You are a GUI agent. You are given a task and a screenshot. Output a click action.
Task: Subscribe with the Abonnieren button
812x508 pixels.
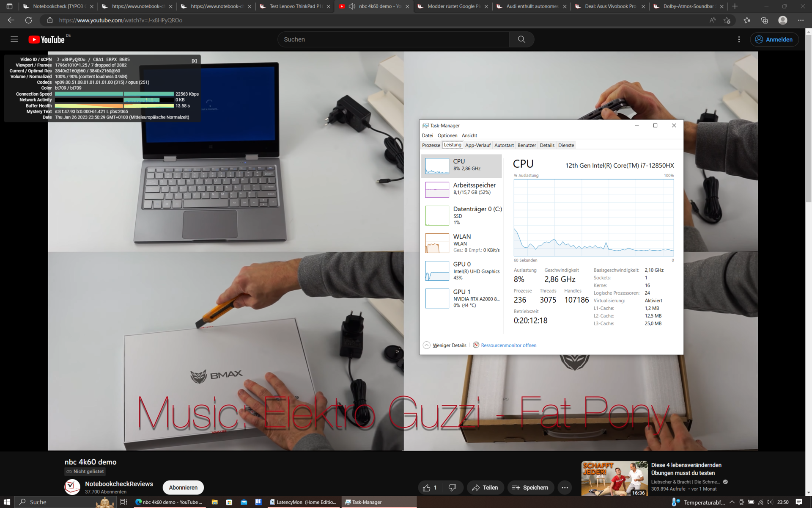pos(183,488)
